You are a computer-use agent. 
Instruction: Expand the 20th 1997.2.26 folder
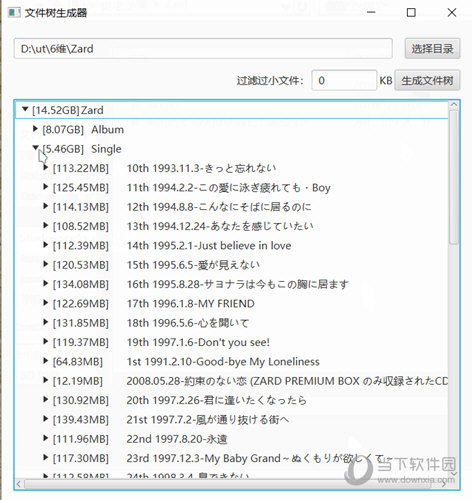point(46,399)
